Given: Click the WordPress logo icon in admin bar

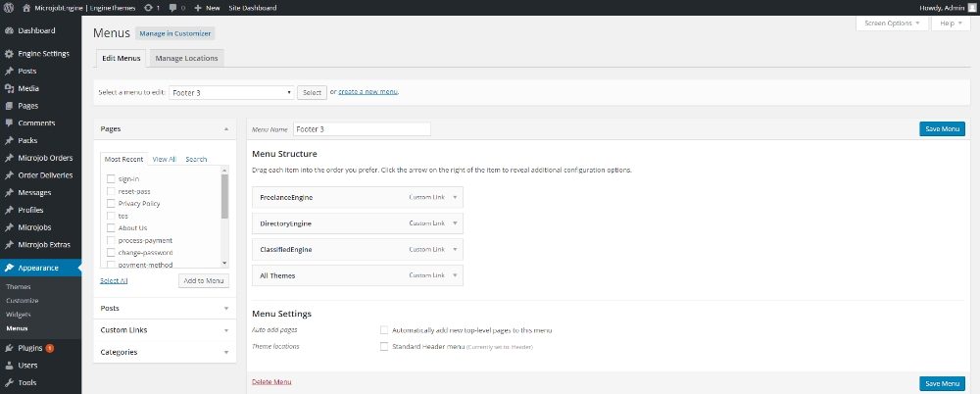Looking at the screenshot, I should click(9, 7).
